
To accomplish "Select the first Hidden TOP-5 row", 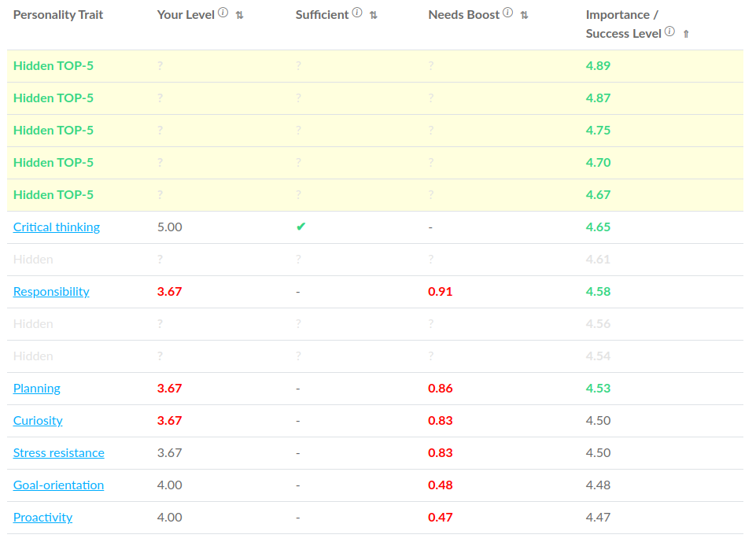I will tap(53, 65).
